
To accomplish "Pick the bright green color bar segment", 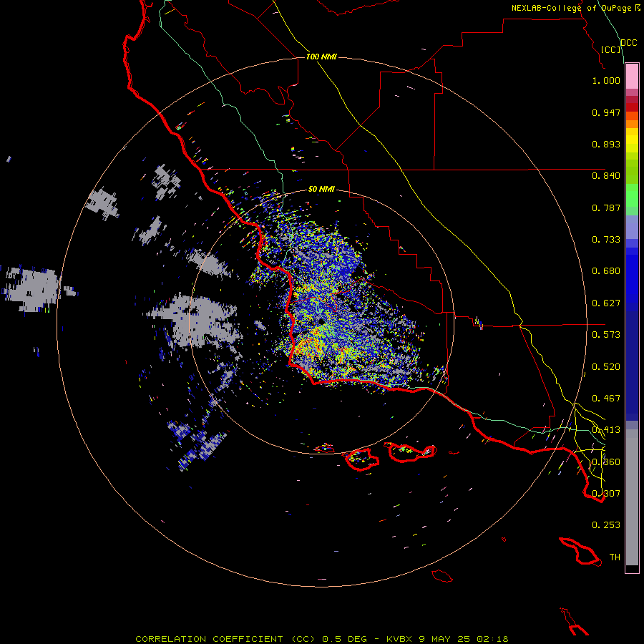I will tap(632, 195).
